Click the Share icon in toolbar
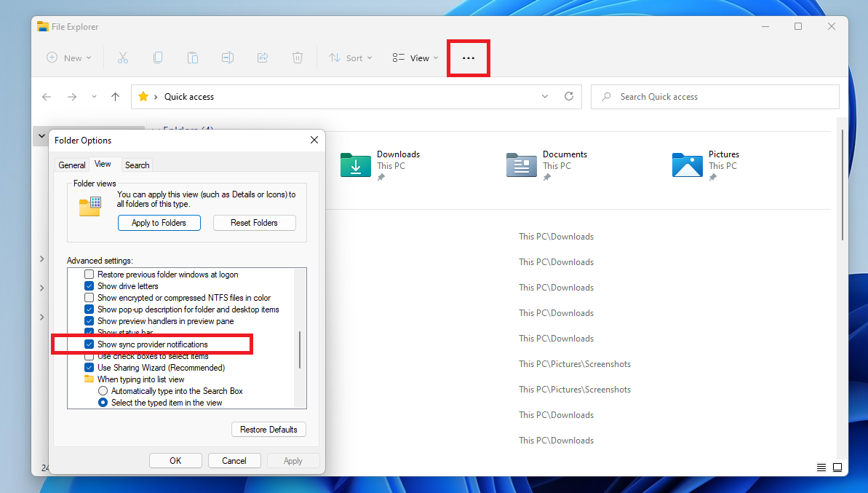 [x=263, y=58]
